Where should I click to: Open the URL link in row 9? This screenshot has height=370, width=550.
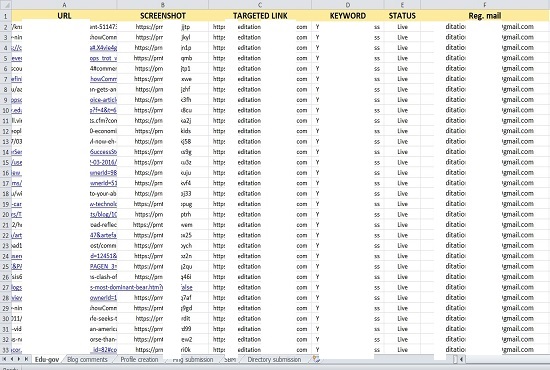tap(64, 100)
